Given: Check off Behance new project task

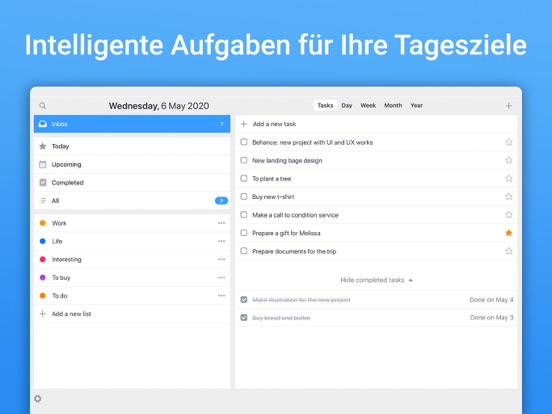Looking at the screenshot, I should click(x=244, y=142).
